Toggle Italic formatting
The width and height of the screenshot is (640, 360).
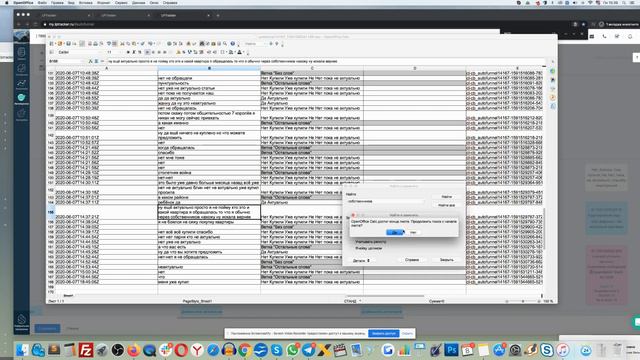coord(134,52)
